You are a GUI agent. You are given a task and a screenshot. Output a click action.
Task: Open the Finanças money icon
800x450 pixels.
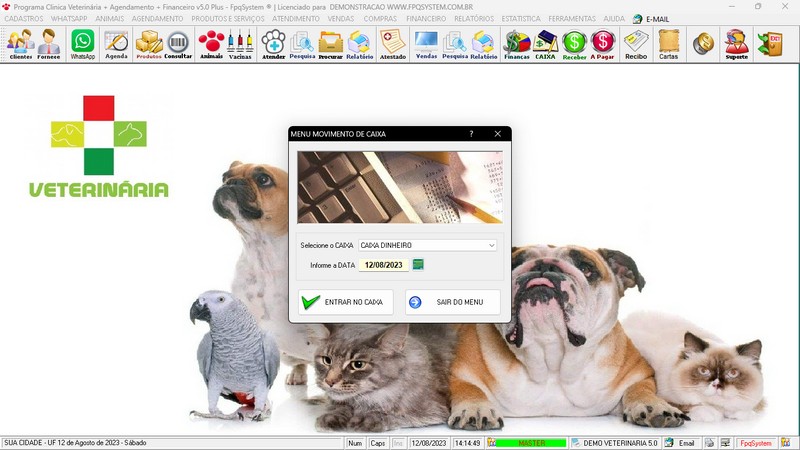point(517,44)
